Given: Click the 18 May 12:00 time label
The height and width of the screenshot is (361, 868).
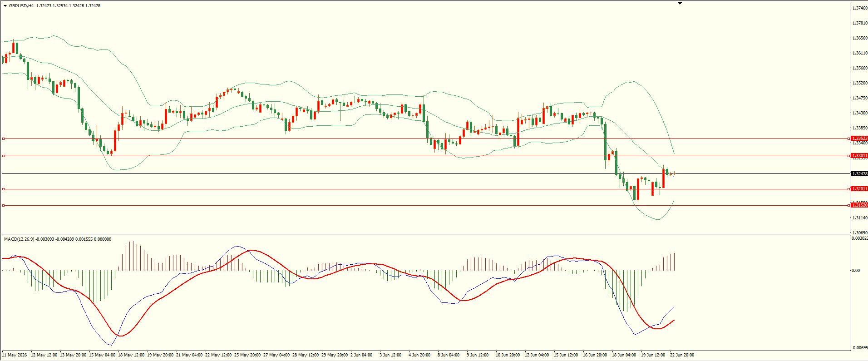Looking at the screenshot, I should [131, 355].
